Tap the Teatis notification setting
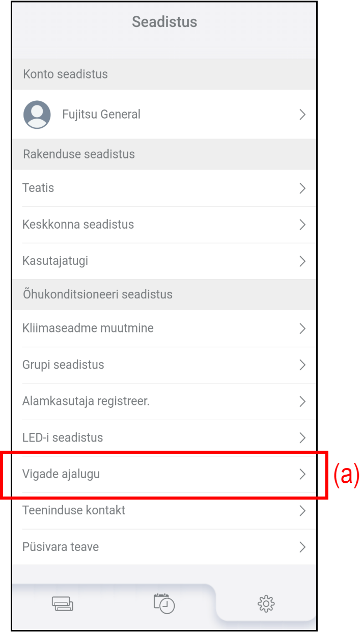Image resolution: width=364 pixels, height=633 pixels. pyautogui.click(x=38, y=188)
